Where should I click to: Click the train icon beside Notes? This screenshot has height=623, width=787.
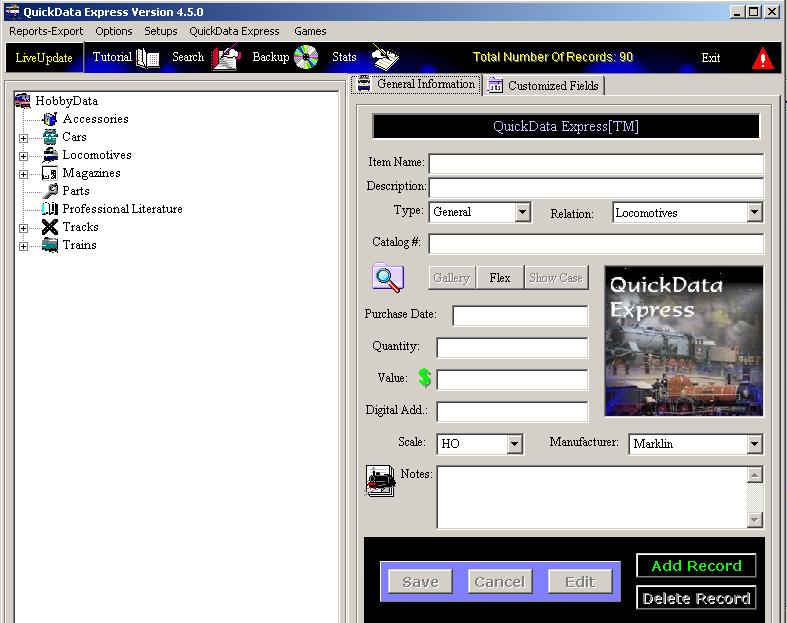(381, 481)
